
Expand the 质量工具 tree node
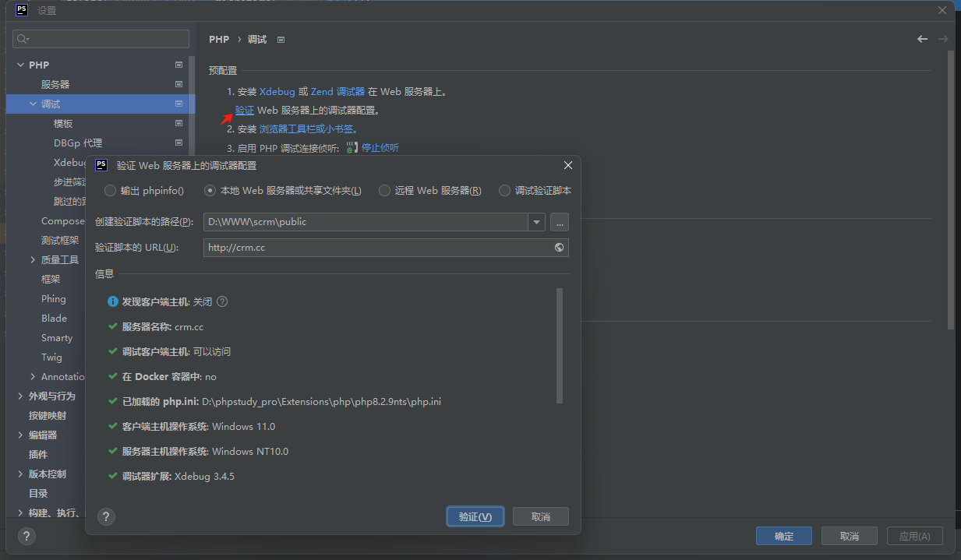pyautogui.click(x=33, y=260)
